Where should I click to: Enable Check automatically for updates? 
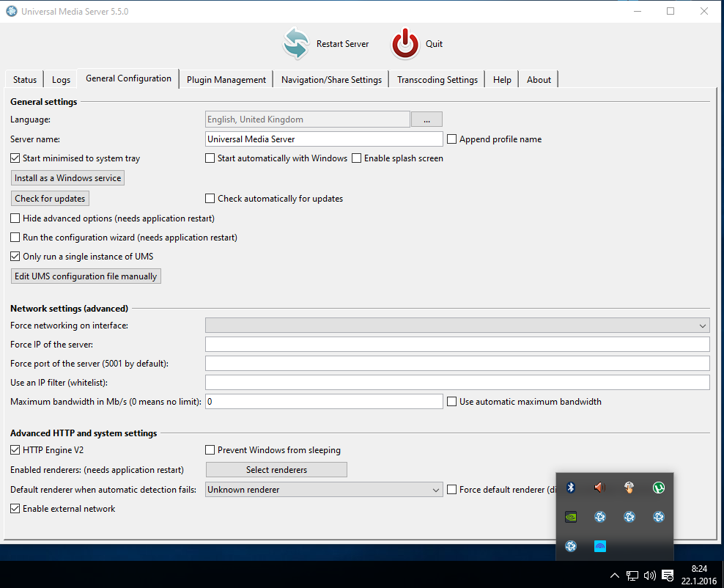coord(210,199)
